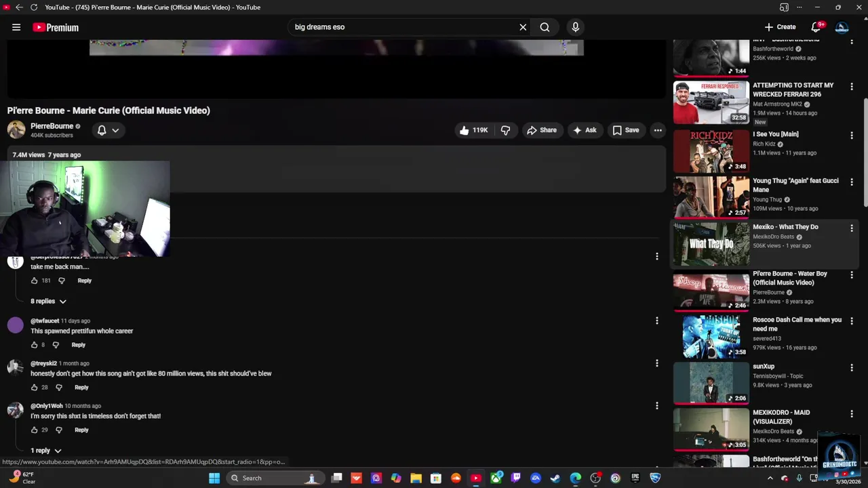Image resolution: width=868 pixels, height=488 pixels.
Task: Dislike @twfaucet's comment
Action: point(56,345)
